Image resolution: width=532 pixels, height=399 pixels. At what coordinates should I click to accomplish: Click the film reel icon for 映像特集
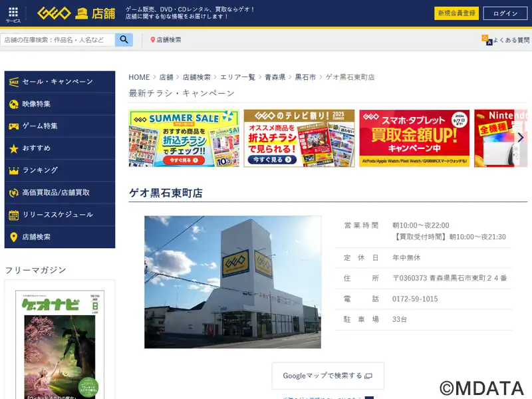tap(13, 104)
